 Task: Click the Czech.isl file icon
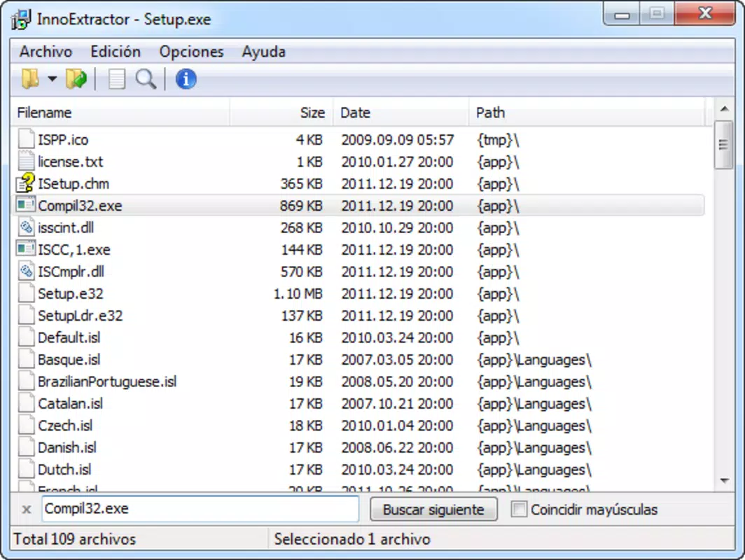coord(26,425)
